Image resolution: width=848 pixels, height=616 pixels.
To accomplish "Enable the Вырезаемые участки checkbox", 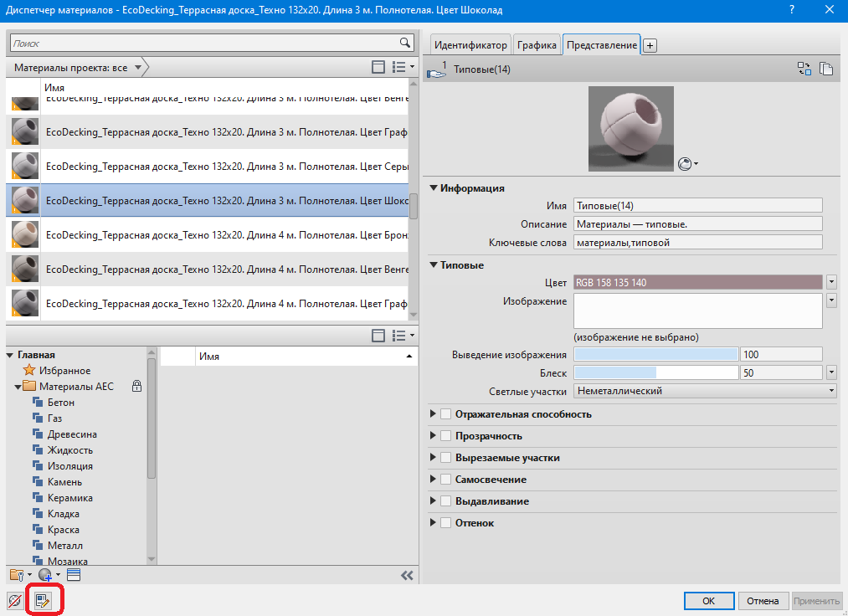I will (x=445, y=458).
